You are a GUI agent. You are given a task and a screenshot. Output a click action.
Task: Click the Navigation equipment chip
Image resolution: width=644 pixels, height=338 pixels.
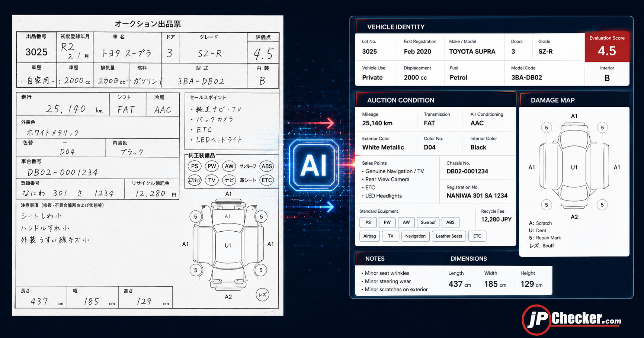coord(416,236)
